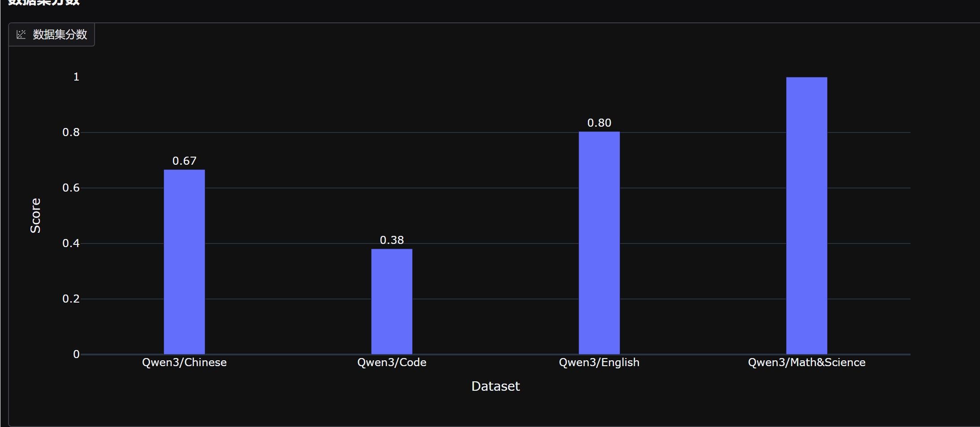Click the 0.2 tick on Score axis
Viewport: 980px width, 427px height.
(x=71, y=299)
